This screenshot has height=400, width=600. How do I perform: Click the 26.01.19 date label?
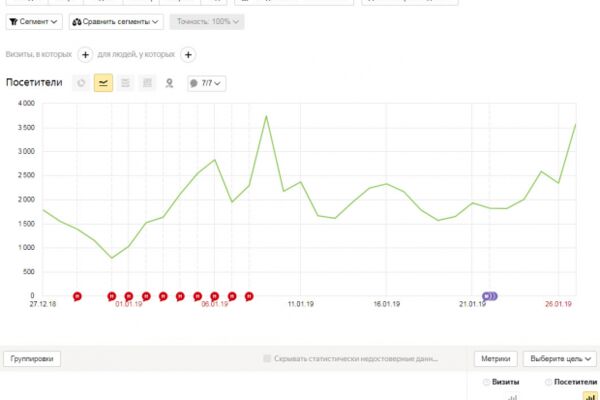558,304
